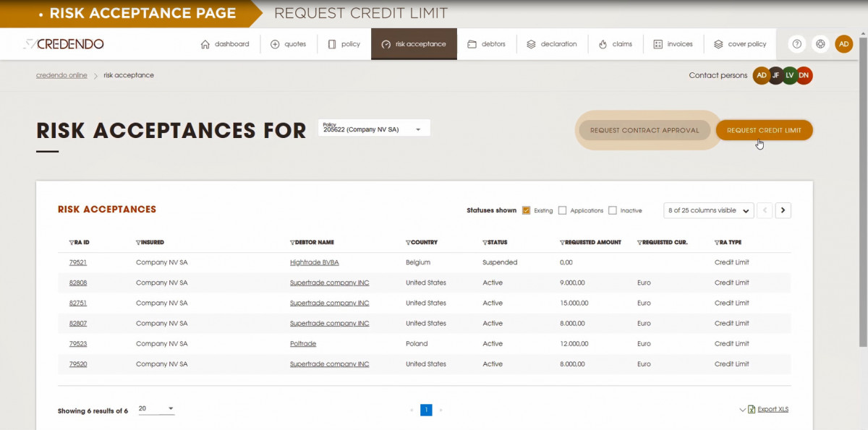Open Supertrade company INC in row 79520
Viewport: 868px width, 430px height.
pyautogui.click(x=330, y=364)
